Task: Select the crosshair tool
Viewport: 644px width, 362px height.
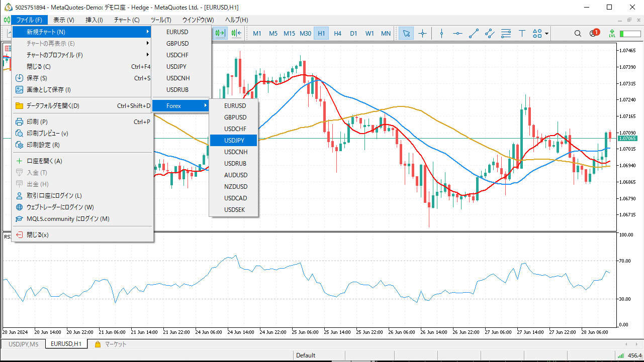Action: [x=422, y=33]
